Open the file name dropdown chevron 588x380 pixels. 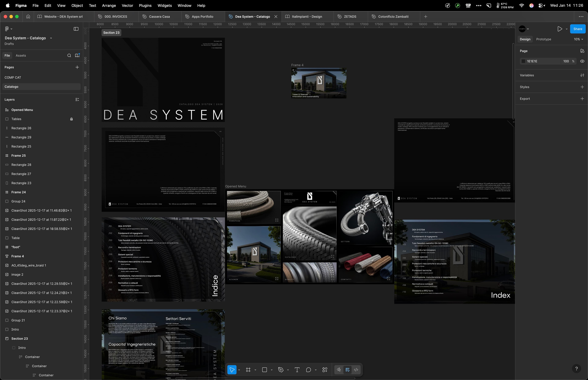coord(51,38)
